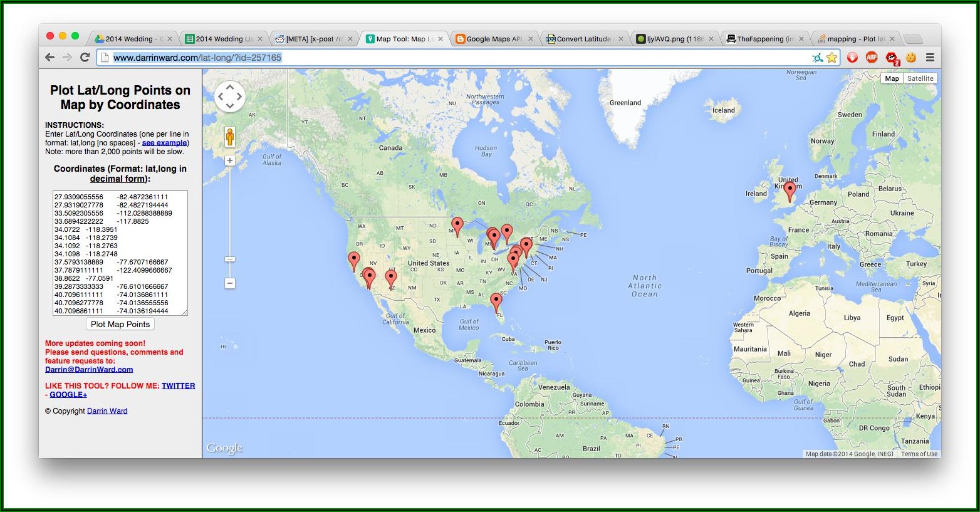Screen dimensions: 980x512
Task: Click the zoom slider handle
Action: [230, 259]
